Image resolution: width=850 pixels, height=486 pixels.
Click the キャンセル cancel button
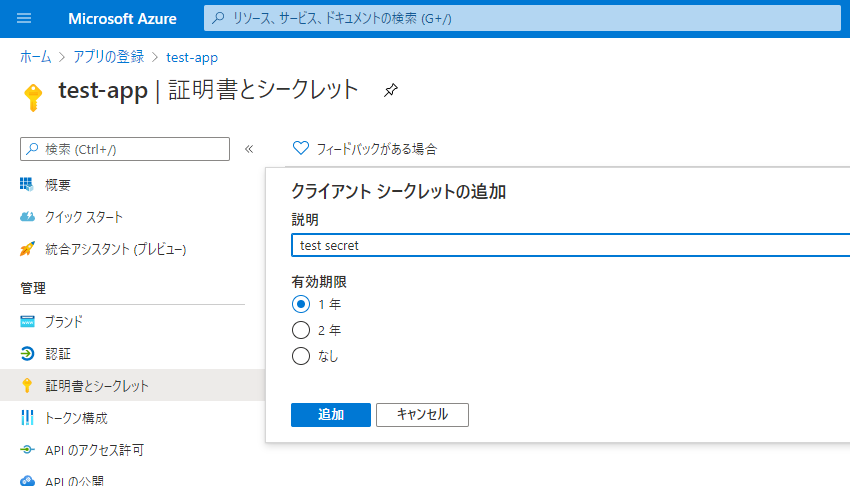pyautogui.click(x=422, y=415)
